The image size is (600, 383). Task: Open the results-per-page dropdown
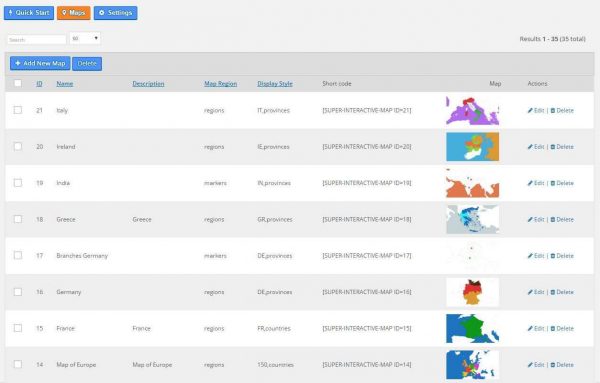tap(85, 38)
